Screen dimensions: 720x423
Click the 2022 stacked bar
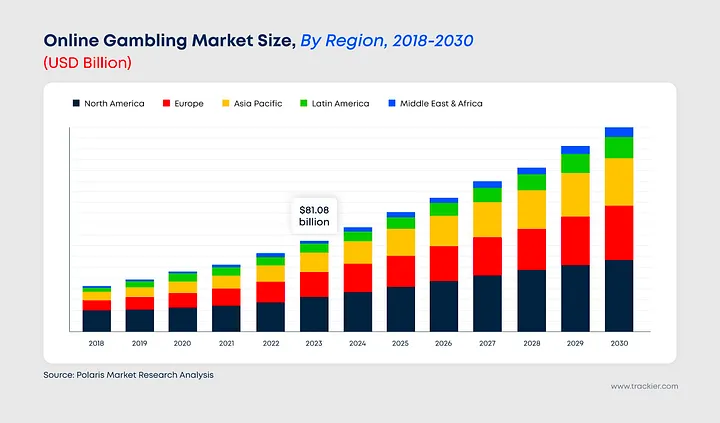[x=270, y=292]
